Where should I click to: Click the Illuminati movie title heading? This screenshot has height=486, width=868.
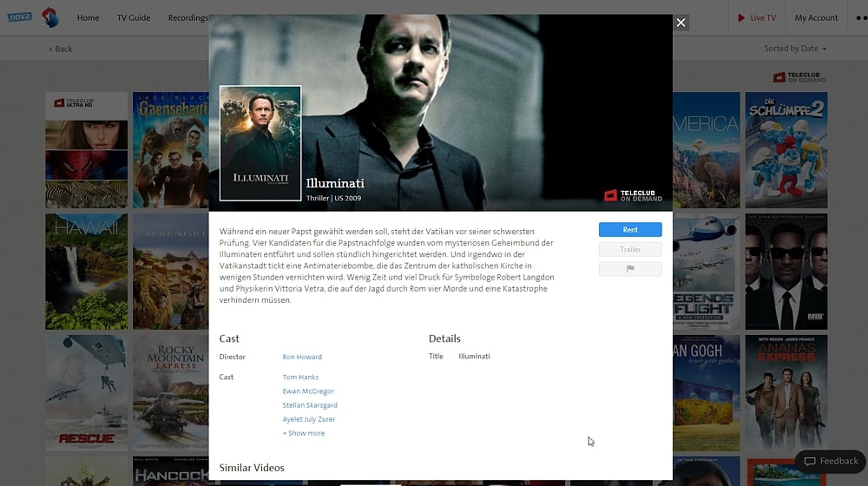(x=335, y=183)
